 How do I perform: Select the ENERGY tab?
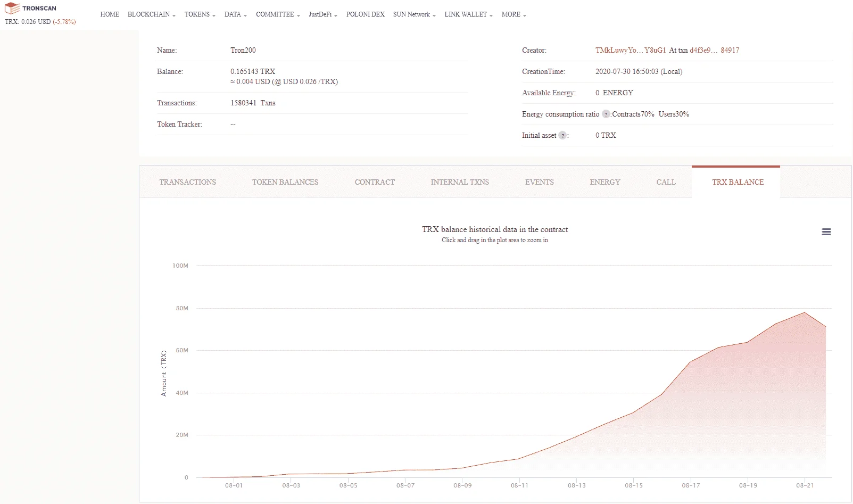pos(605,182)
